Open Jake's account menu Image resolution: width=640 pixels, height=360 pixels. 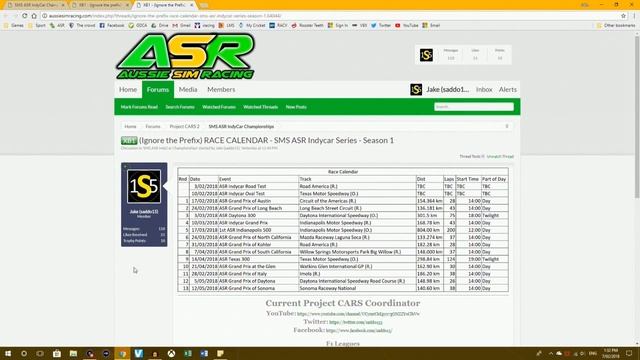[447, 89]
